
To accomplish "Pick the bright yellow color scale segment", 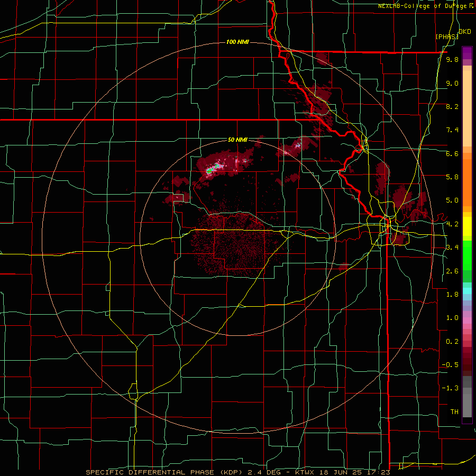I will point(467,226).
